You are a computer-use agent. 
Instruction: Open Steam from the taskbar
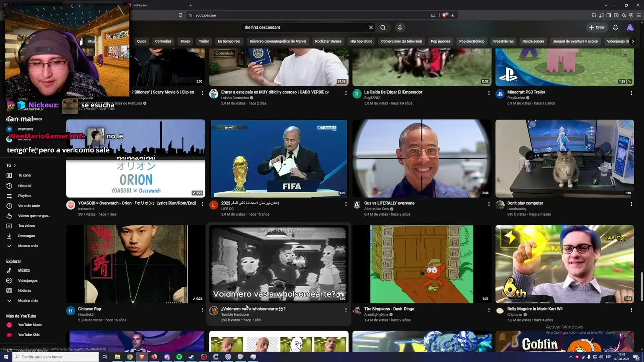pyautogui.click(x=191, y=357)
